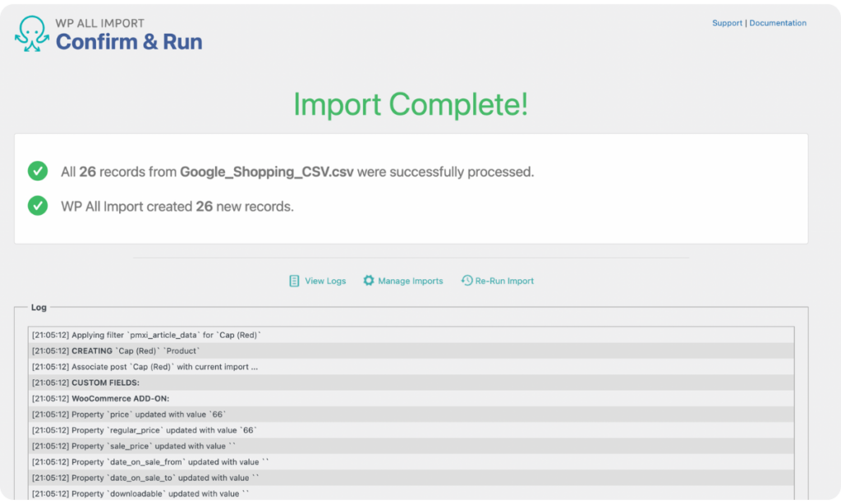Select the 'CREATING Cap (Red) Product' log line
The width and height of the screenshot is (841, 504).
[411, 351]
